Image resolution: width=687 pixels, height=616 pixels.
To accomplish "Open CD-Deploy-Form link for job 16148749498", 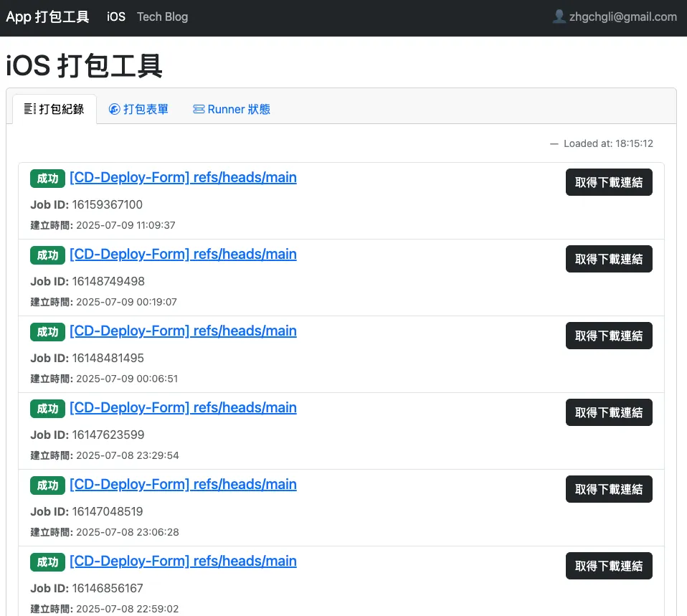I will tap(183, 255).
